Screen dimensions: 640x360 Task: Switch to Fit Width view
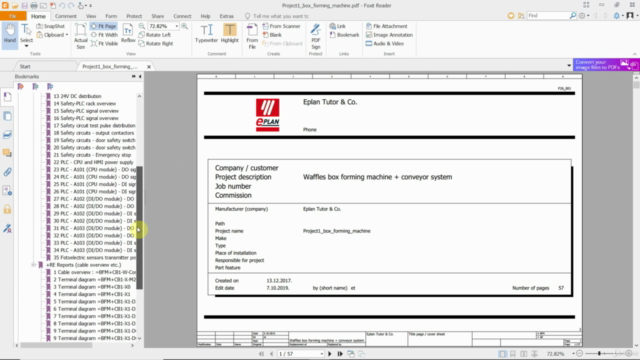tap(104, 35)
